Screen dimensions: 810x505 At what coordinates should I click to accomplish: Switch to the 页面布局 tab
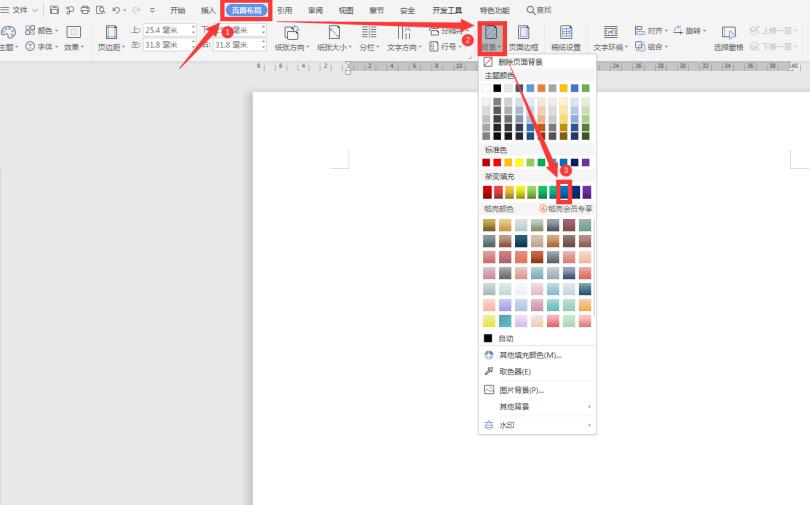pyautogui.click(x=246, y=10)
